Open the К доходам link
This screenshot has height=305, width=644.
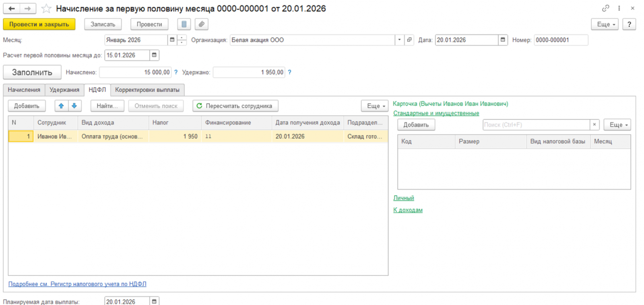click(408, 210)
